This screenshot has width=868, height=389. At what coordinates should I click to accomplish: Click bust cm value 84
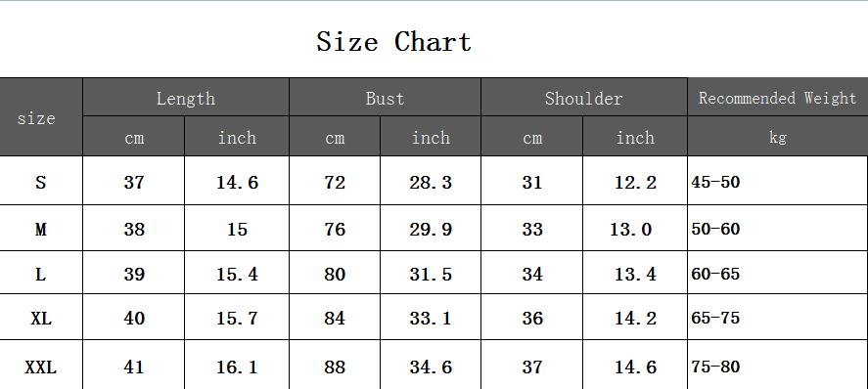coord(335,319)
